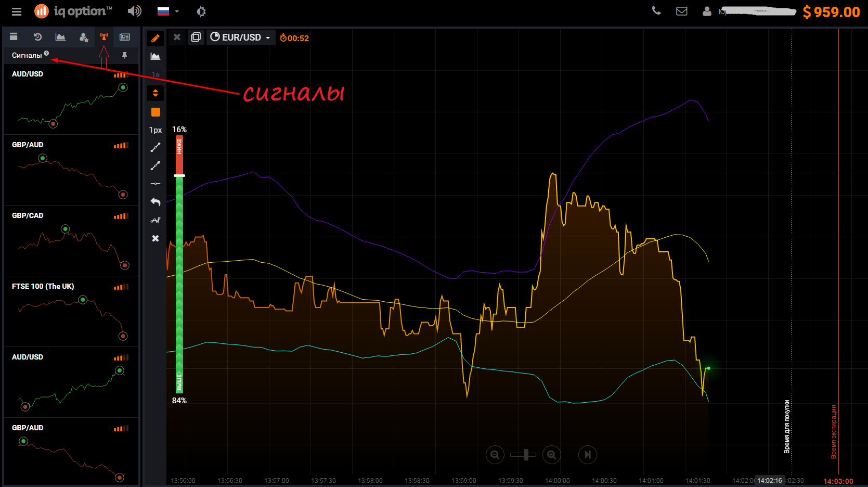This screenshot has height=487, width=868.
Task: Pin the Signals panel
Action: coord(125,55)
